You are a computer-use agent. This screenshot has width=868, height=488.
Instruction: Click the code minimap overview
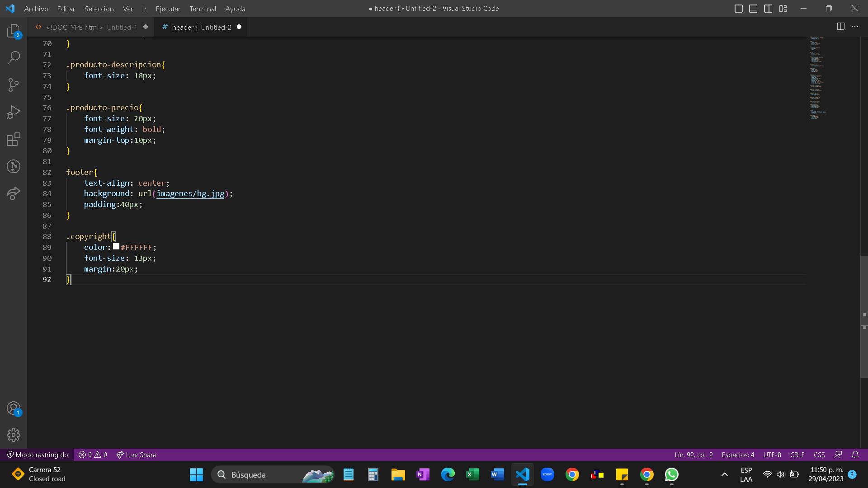coord(818,78)
